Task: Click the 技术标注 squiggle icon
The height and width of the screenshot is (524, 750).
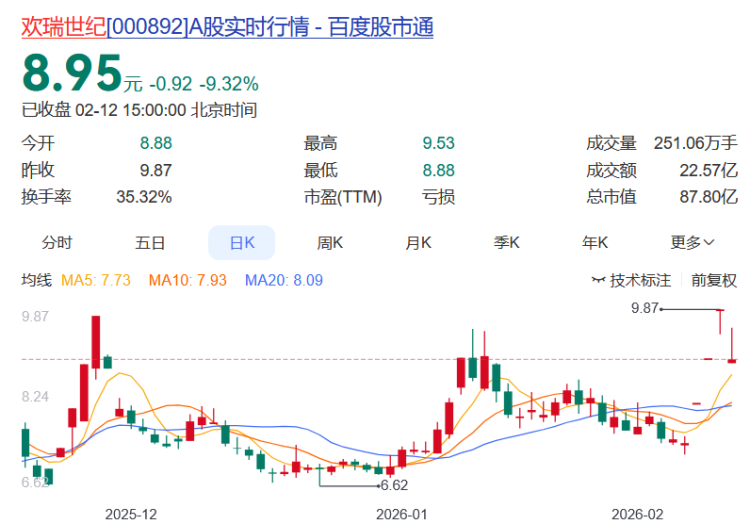Action: pyautogui.click(x=598, y=280)
